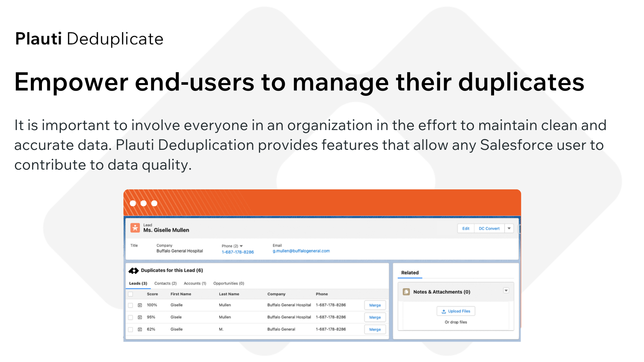Click the first white dot in the orange window bar
Screen dimensions: 644x362
pyautogui.click(x=133, y=203)
